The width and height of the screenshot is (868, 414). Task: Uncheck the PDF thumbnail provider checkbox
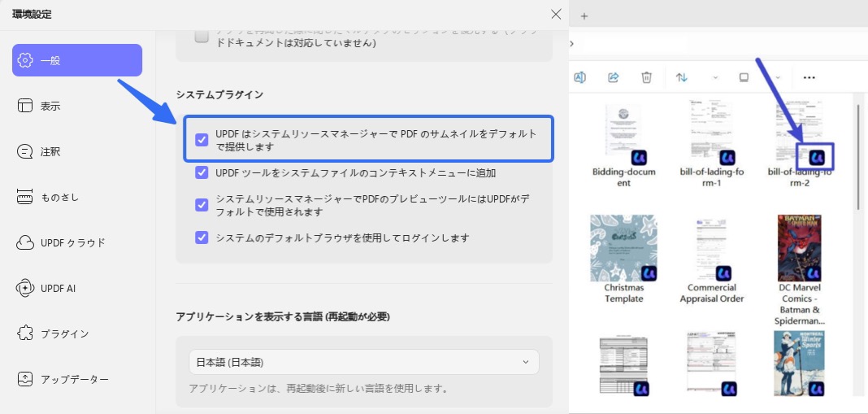tap(202, 140)
